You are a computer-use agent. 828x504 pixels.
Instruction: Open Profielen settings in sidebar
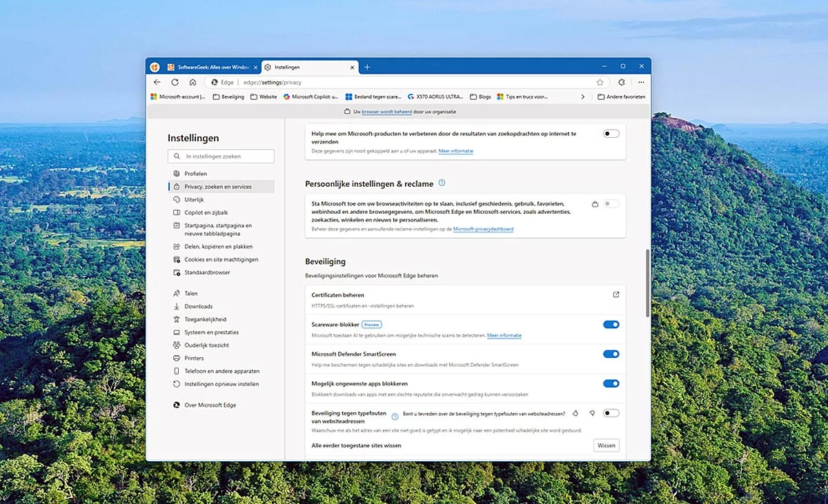221,174
